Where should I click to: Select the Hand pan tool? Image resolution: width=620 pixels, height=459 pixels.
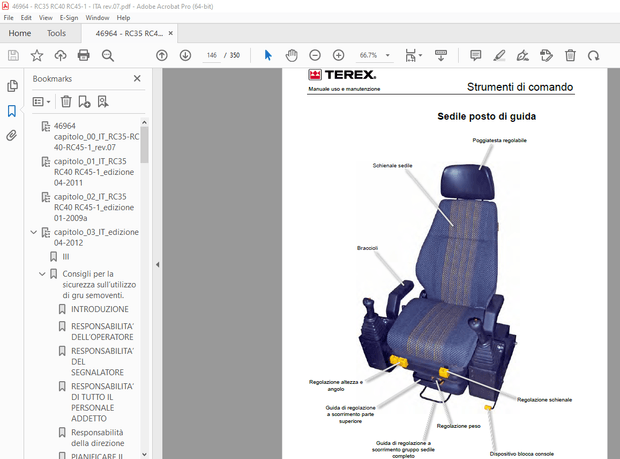(x=291, y=55)
